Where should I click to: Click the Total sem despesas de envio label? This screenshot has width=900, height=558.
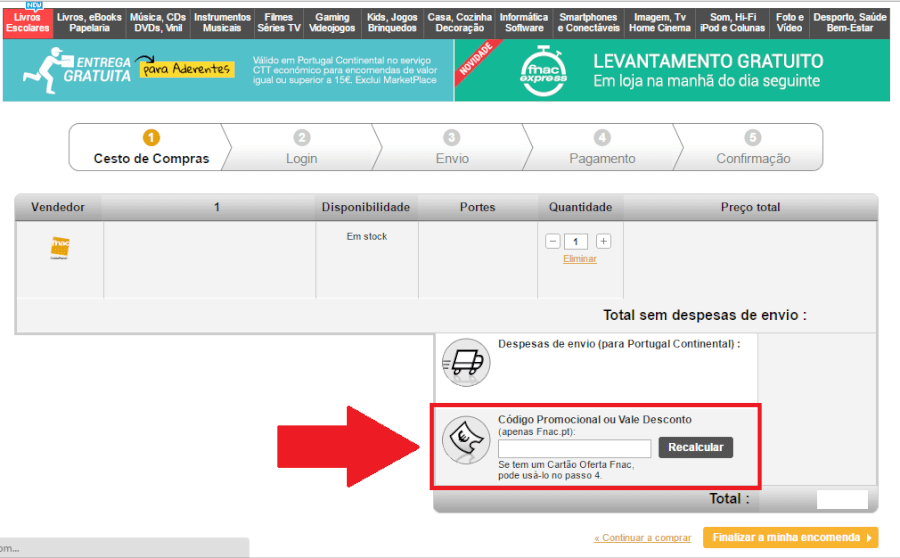pos(705,315)
